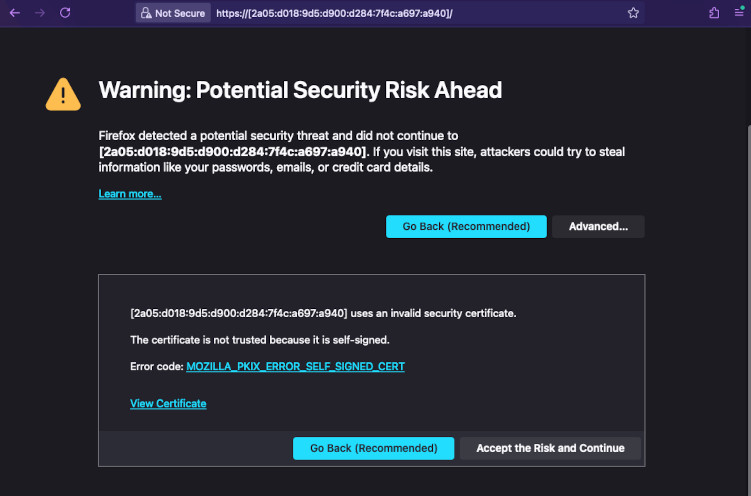Click the self-signed certificate explanation text
The height and width of the screenshot is (496, 751).
coord(260,340)
